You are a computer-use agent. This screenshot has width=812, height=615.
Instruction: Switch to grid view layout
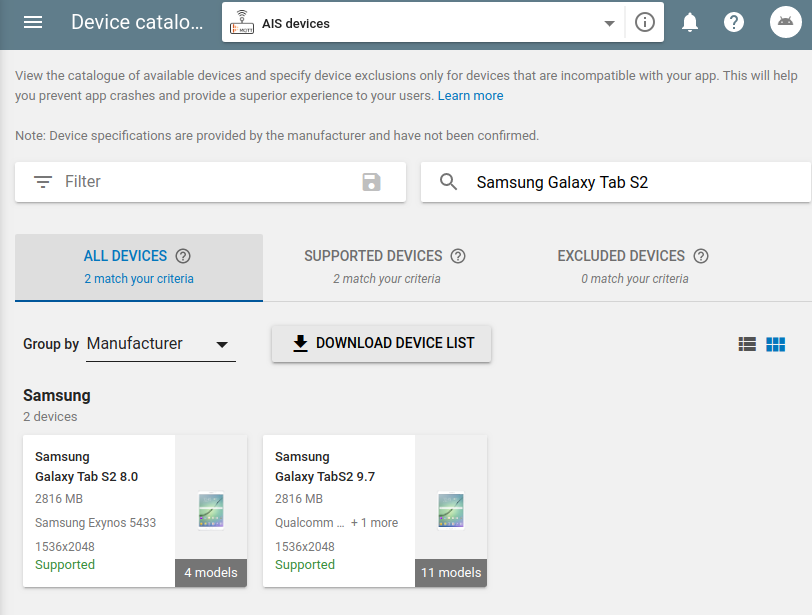tap(776, 344)
